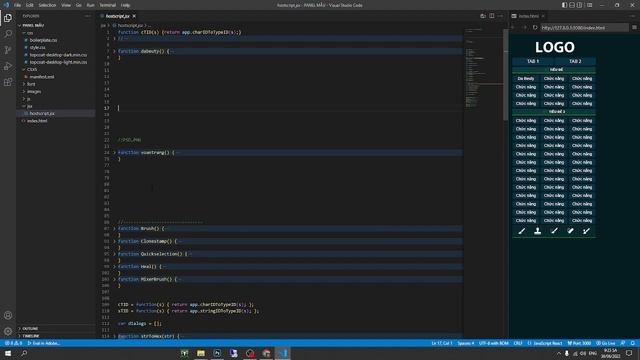Open Windows taskbar search

click(24, 353)
